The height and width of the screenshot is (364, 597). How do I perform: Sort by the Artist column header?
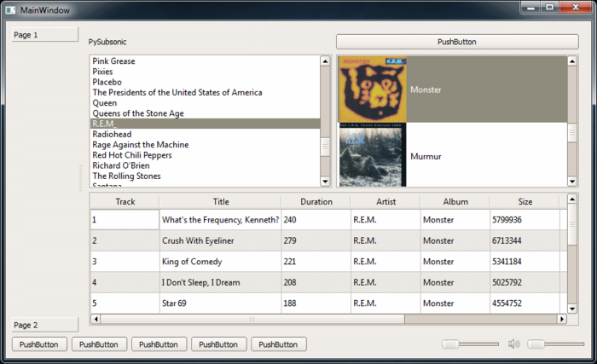point(385,201)
